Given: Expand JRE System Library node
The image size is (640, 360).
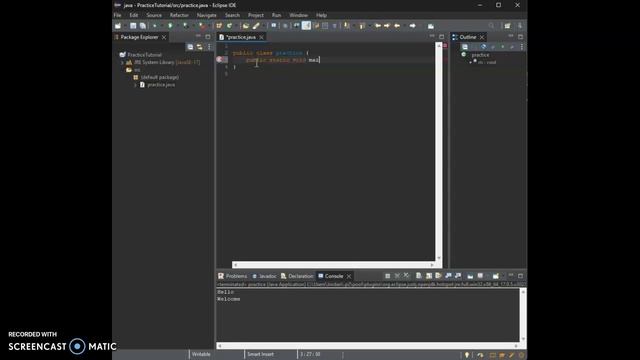Looking at the screenshot, I should 122,62.
